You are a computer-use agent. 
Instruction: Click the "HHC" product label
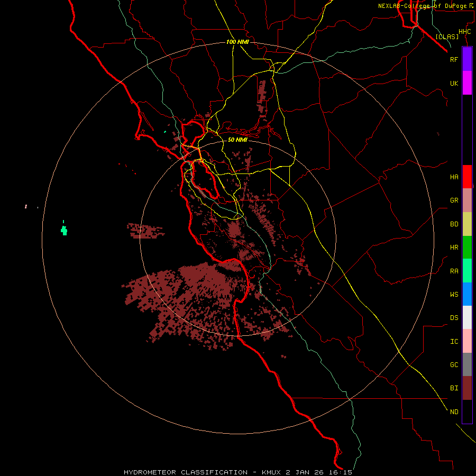pos(464,32)
